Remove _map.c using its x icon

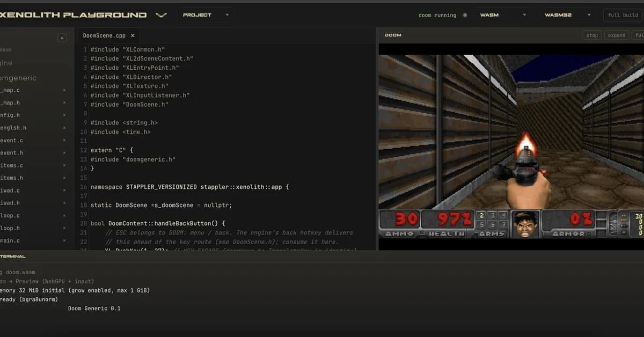64,90
